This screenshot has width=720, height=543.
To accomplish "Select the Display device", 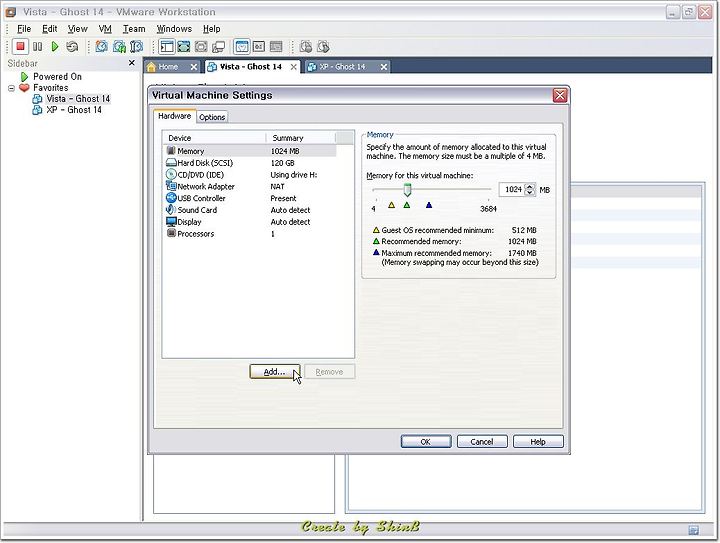I will tap(251, 222).
